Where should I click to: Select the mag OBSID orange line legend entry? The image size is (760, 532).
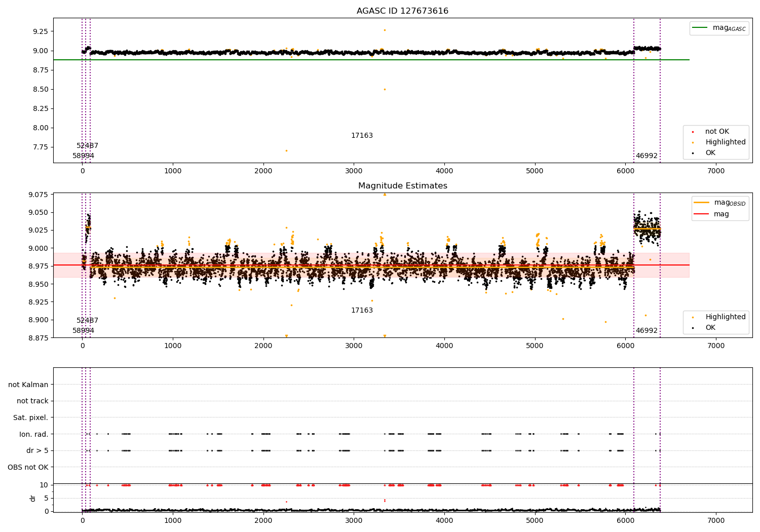(719, 203)
